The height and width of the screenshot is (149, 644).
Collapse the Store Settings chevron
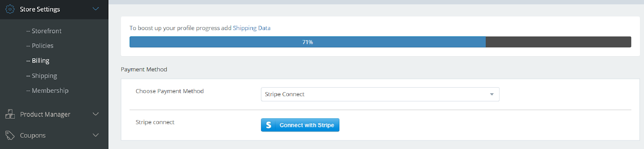click(96, 8)
